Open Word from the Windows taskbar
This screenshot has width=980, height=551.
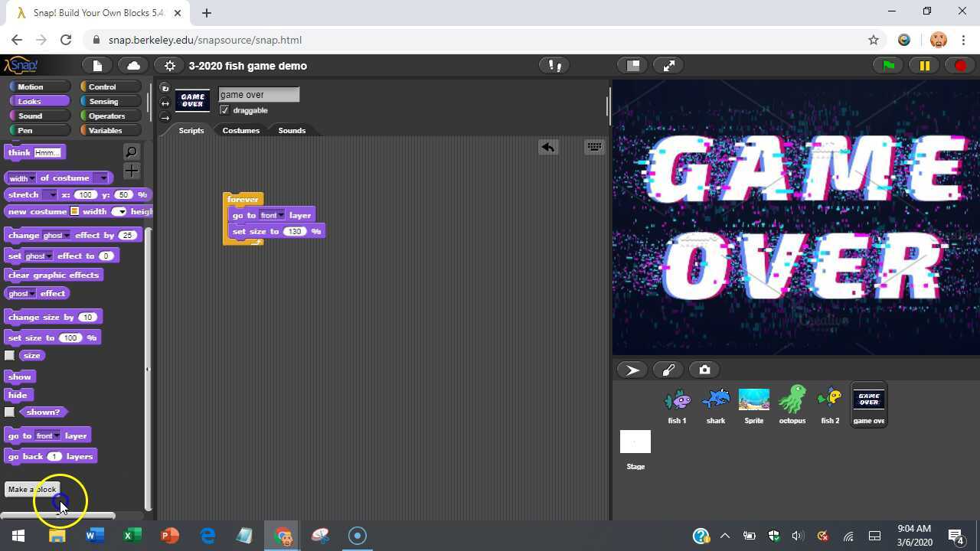94,536
